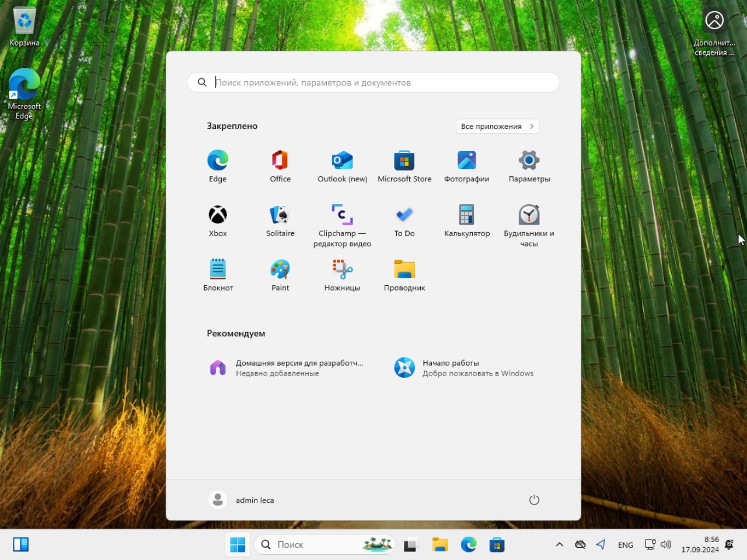The height and width of the screenshot is (560, 747).
Task: Open Калькулятор app
Action: (x=467, y=221)
